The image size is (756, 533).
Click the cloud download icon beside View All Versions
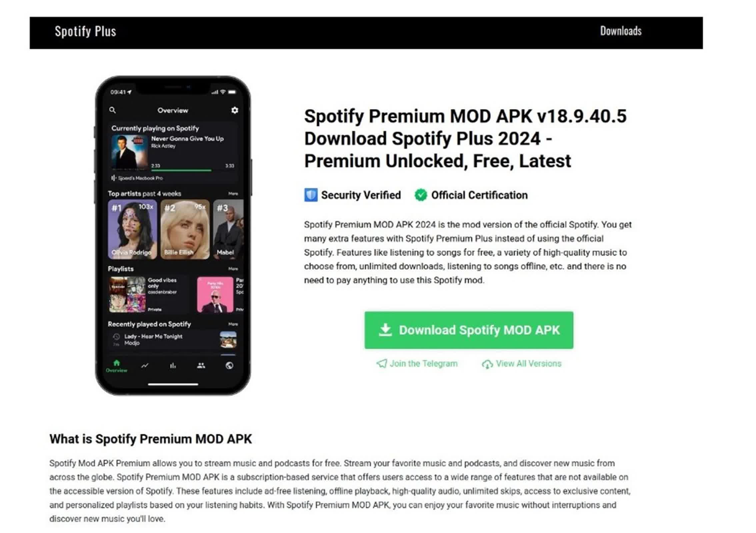tap(487, 364)
